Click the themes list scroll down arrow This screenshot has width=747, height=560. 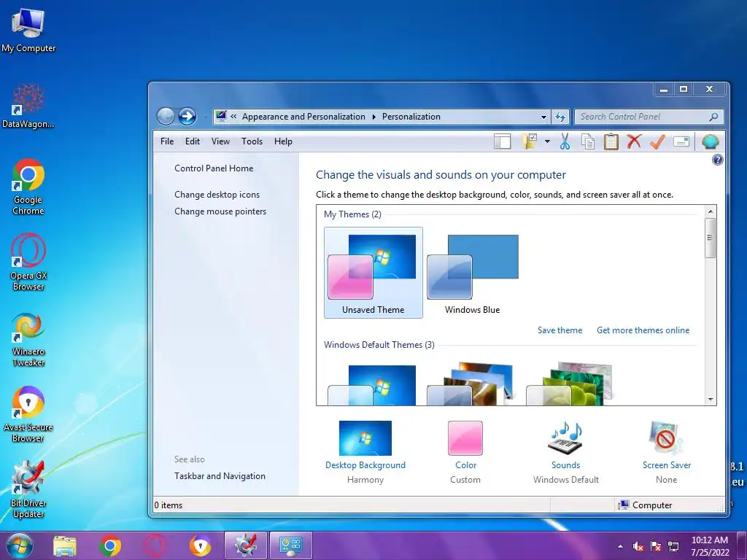711,400
